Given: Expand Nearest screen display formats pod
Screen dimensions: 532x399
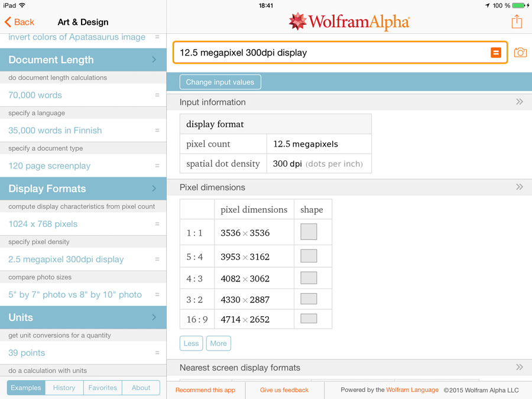Looking at the screenshot, I should click(519, 367).
